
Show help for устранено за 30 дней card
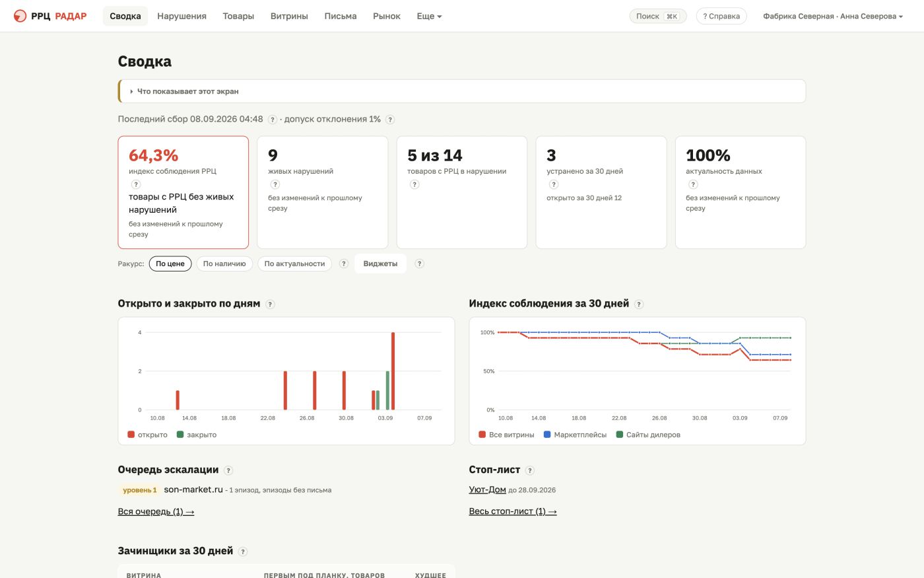point(554,184)
